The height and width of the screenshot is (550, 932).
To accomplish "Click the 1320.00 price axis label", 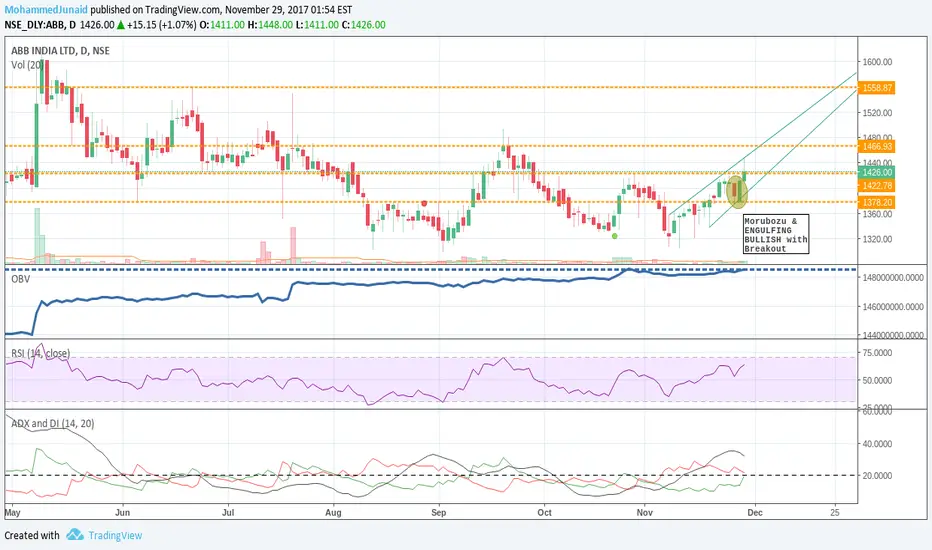I will (877, 239).
